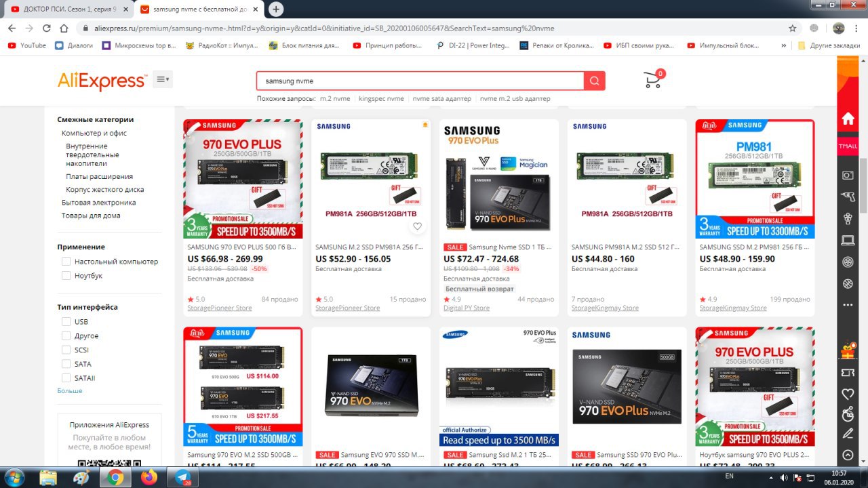Viewport: 868px width, 488px height.
Task: Open the Диалоги bookmark
Action: pos(74,45)
